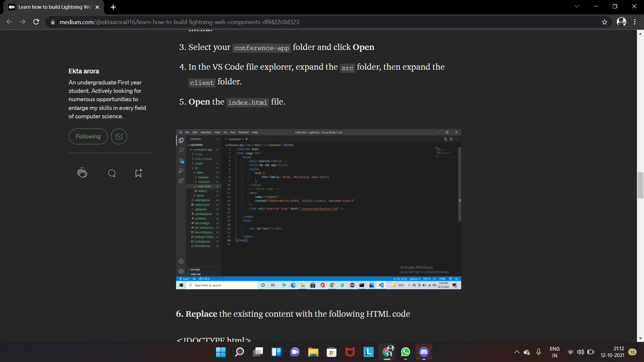Reload the page
644x362 pixels.
(36, 22)
